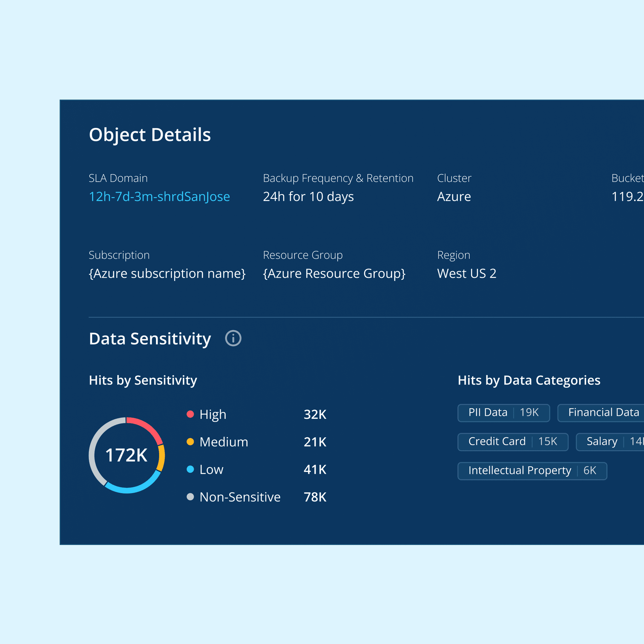Click the red High sensitivity legend dot
Image resolution: width=644 pixels, height=644 pixels.
(190, 414)
